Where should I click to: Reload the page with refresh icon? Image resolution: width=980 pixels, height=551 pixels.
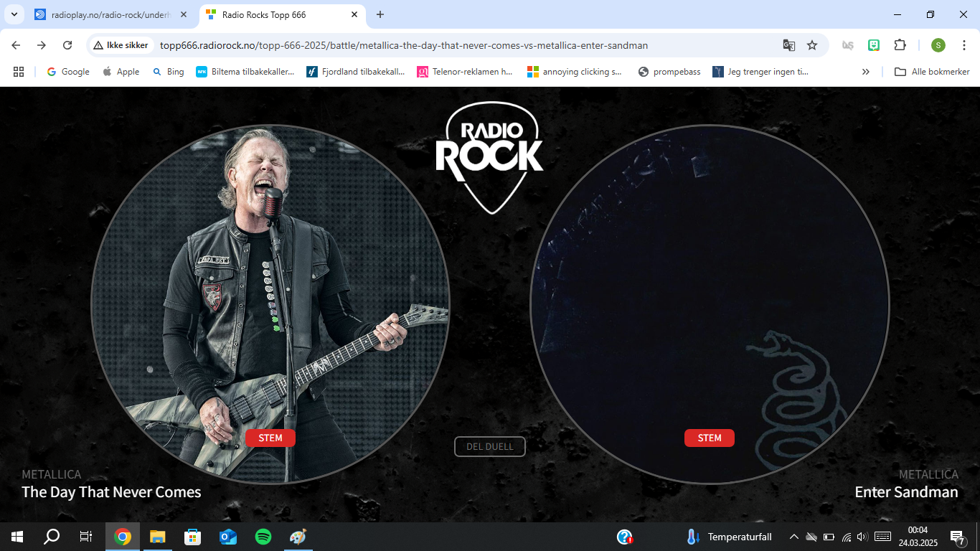[67, 45]
